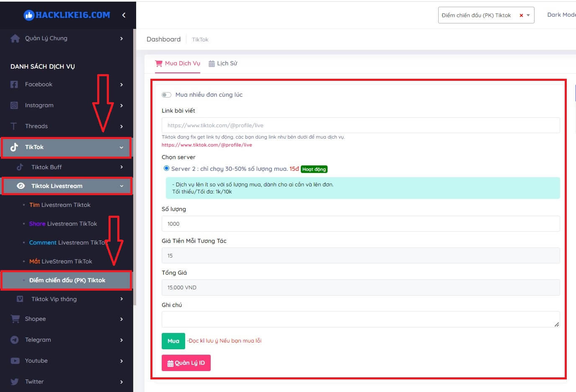Click the green Mua button

click(x=173, y=341)
